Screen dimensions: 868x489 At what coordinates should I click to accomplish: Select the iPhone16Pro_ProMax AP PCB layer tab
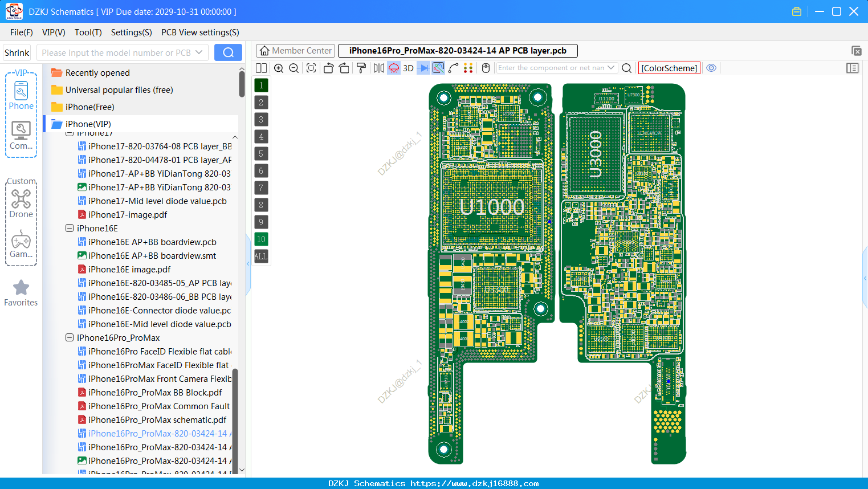coord(458,51)
